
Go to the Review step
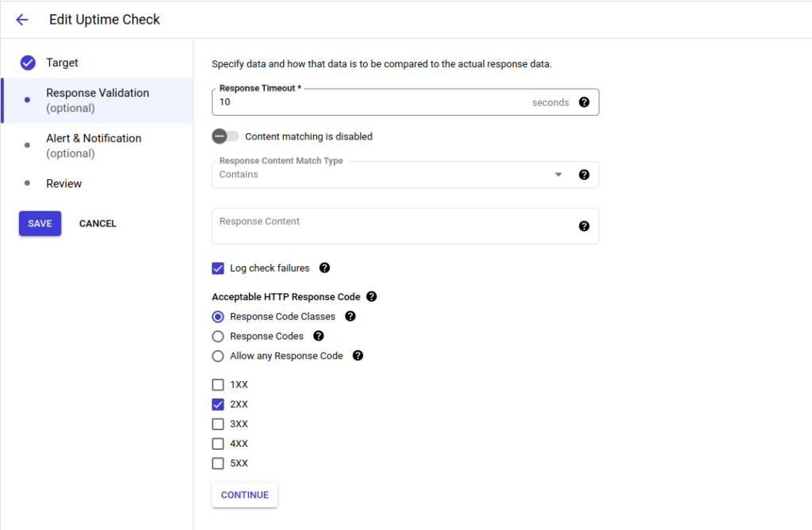pos(63,183)
